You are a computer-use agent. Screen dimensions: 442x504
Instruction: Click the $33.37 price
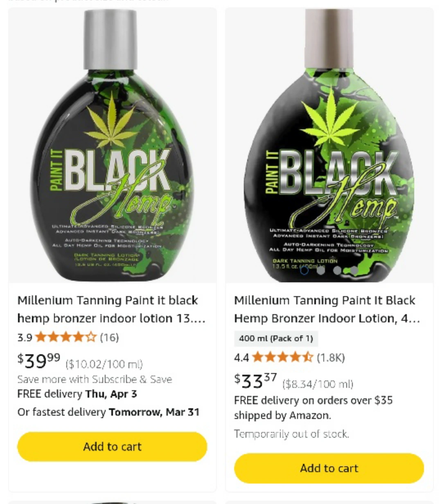click(256, 380)
